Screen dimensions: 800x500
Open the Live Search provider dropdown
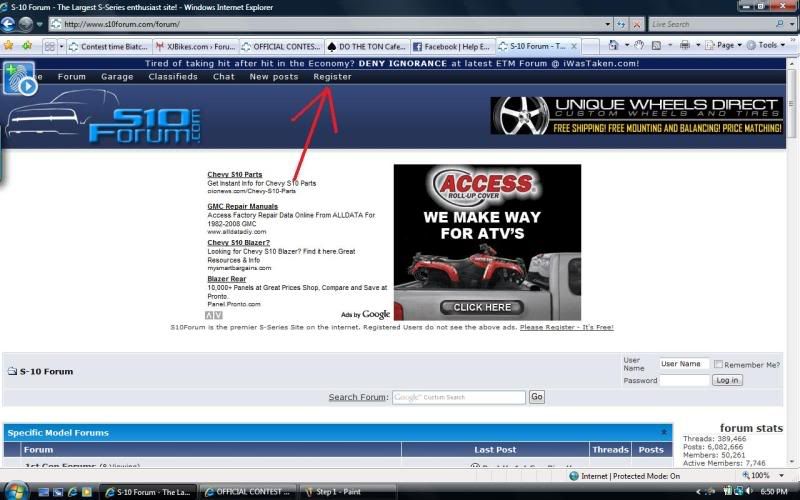click(791, 24)
